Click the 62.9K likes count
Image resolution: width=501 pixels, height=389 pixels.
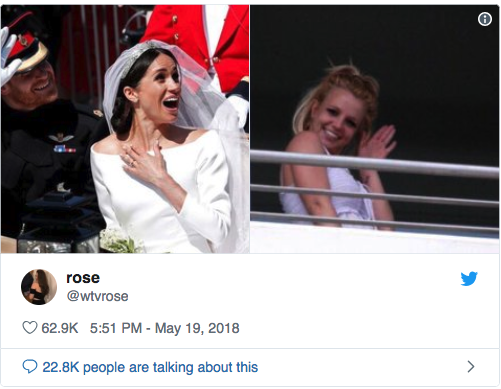point(60,328)
